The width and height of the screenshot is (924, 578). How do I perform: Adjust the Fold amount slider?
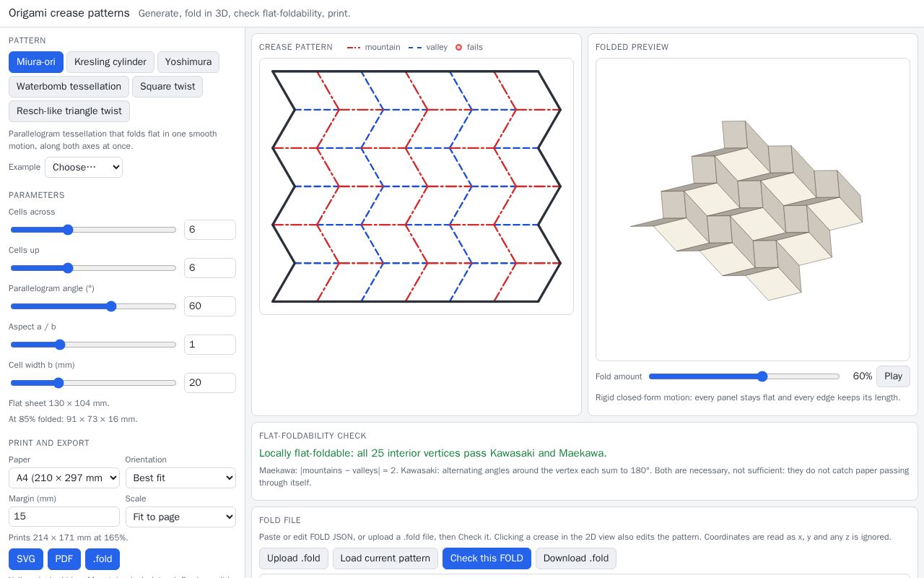pos(744,376)
